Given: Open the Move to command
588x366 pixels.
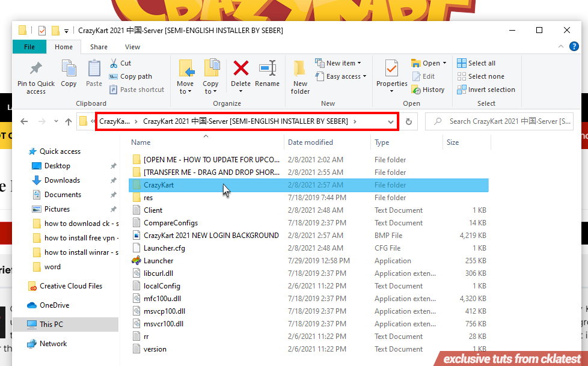Looking at the screenshot, I should coord(185,76).
